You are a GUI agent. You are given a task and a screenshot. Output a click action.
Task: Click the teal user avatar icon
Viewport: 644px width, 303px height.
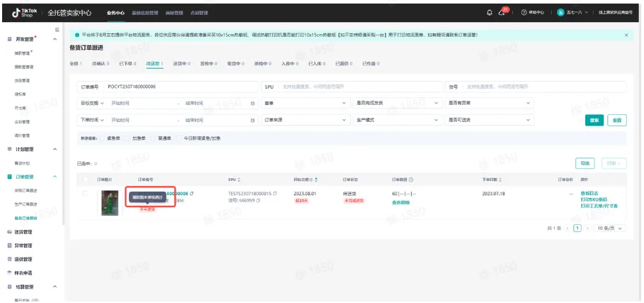[560, 13]
